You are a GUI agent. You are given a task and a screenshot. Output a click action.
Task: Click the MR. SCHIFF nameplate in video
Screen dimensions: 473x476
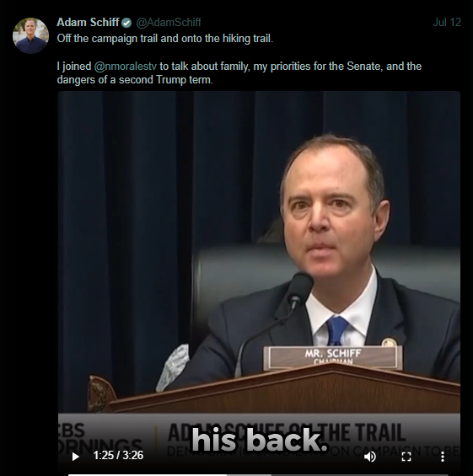[x=333, y=357]
